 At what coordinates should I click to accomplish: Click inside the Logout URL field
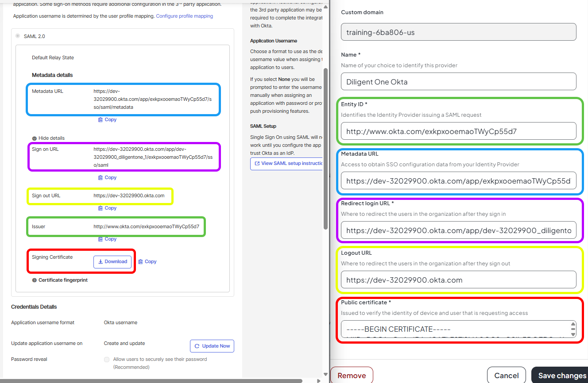point(458,280)
